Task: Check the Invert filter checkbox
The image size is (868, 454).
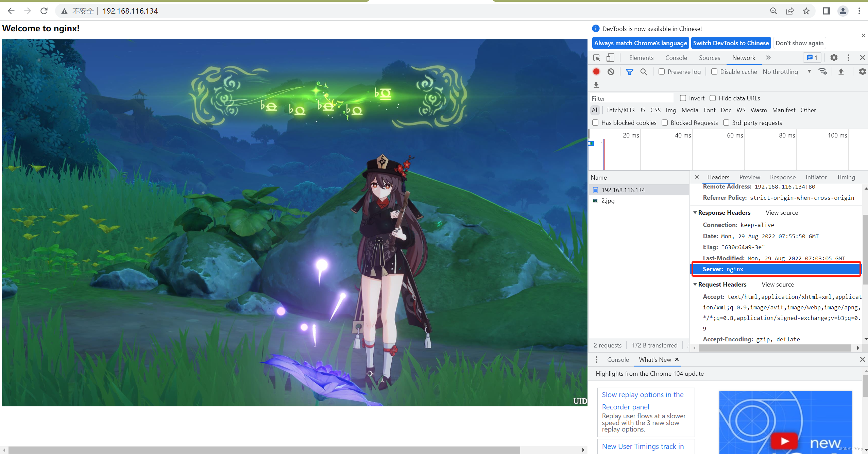Action: 683,98
